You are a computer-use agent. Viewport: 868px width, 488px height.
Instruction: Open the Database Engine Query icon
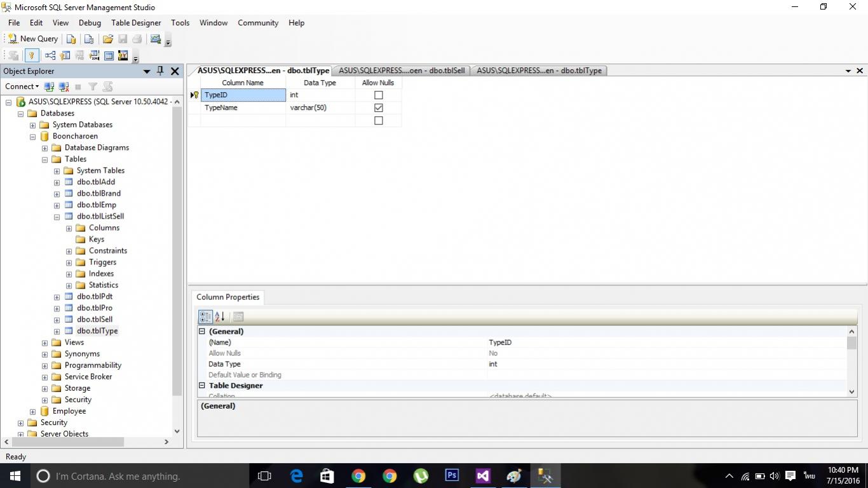71,39
